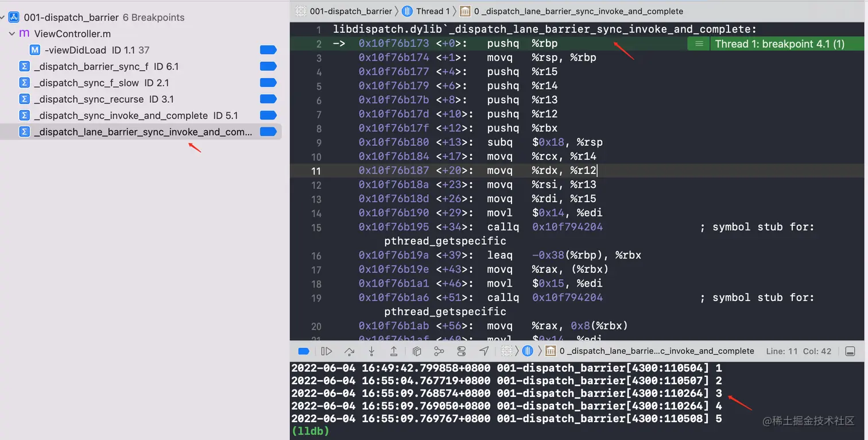
Task: Click the sigma icon beside _dispatch_lane_barrier_sync_invoke_and_com...
Action: [25, 132]
